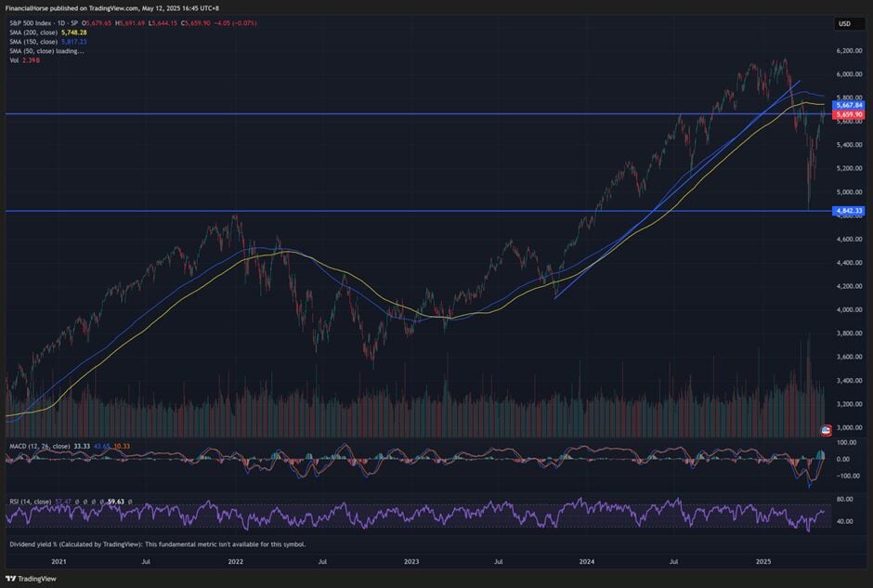Click the 2025 label on time axis
Viewport: 873px width, 588px height.
tap(763, 562)
